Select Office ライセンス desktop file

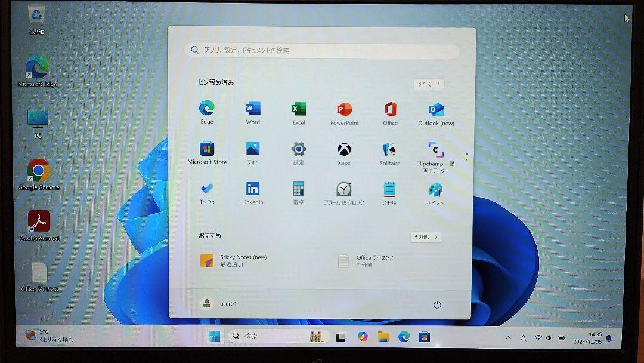pos(40,276)
